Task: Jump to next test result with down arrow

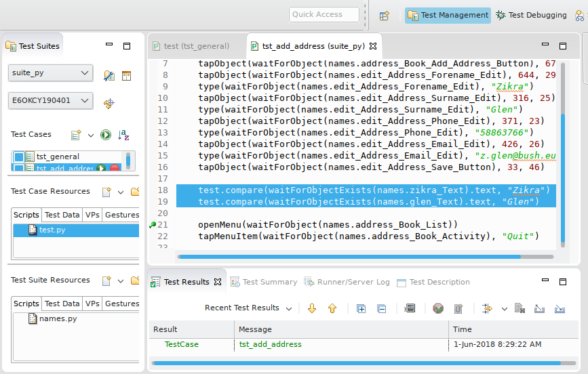Action: pos(312,308)
